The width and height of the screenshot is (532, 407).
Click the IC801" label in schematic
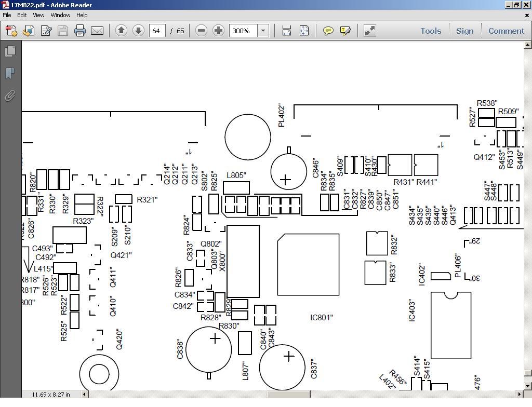coord(321,318)
